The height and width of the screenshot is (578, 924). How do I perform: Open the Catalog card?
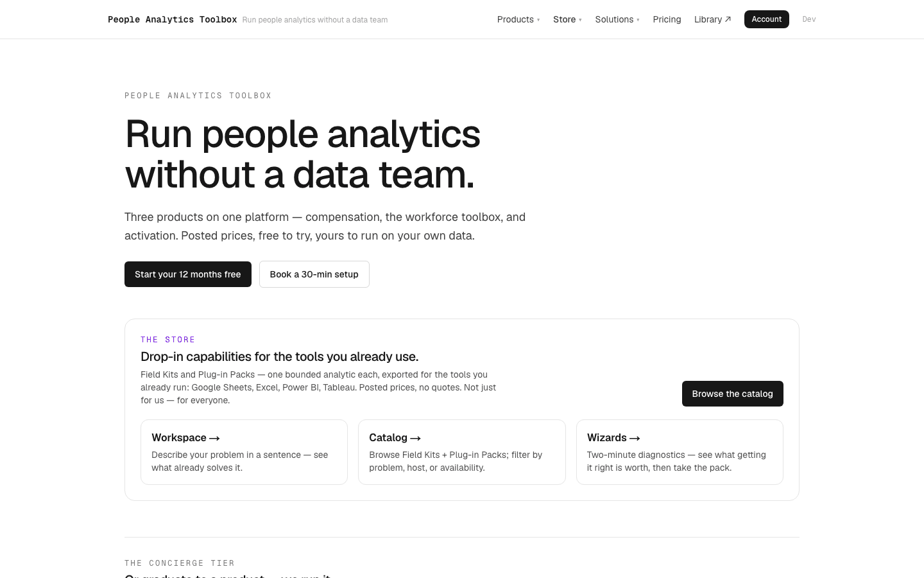(x=462, y=452)
